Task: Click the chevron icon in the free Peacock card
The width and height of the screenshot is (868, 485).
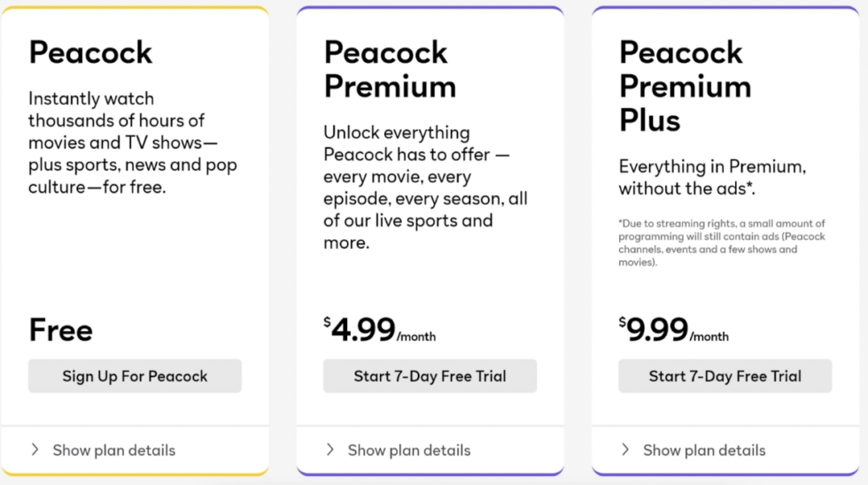Action: [35, 450]
